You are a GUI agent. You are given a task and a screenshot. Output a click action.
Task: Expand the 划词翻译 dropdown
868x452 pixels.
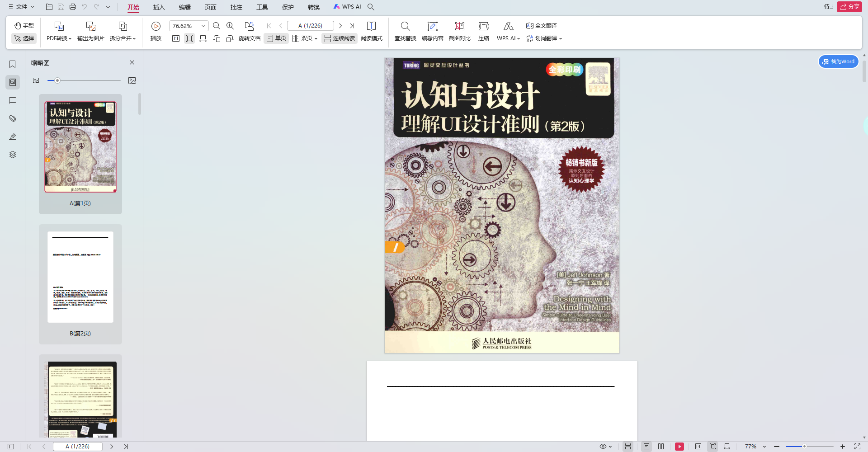pyautogui.click(x=561, y=38)
